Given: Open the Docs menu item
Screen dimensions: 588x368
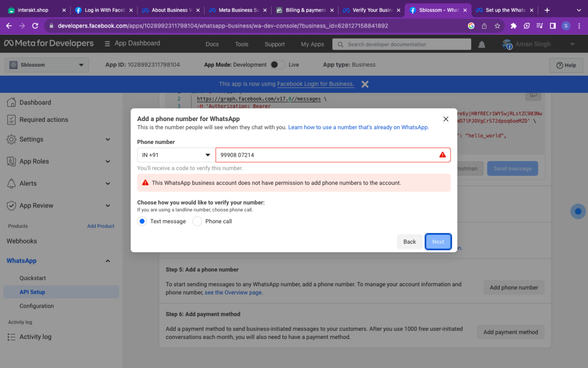Looking at the screenshot, I should point(212,44).
